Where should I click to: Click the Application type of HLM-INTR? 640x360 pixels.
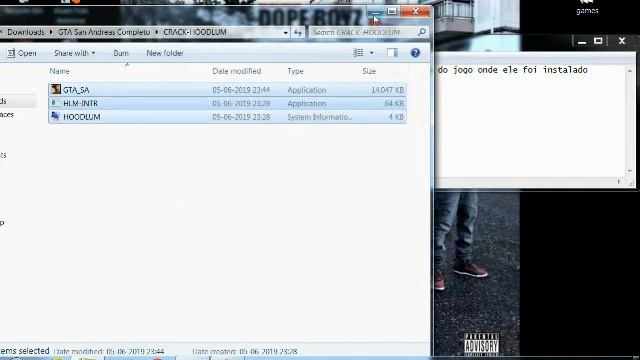click(x=307, y=103)
